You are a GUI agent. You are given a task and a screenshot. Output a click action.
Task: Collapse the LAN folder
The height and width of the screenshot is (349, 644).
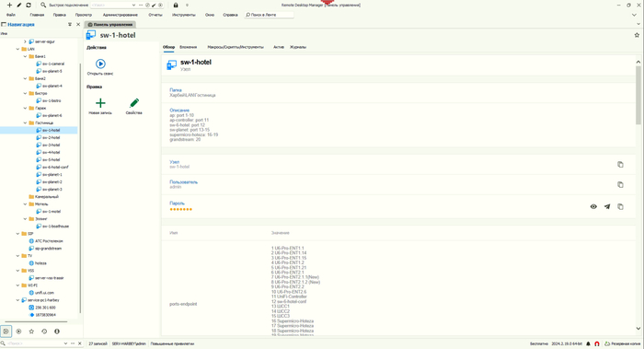pyautogui.click(x=17, y=49)
